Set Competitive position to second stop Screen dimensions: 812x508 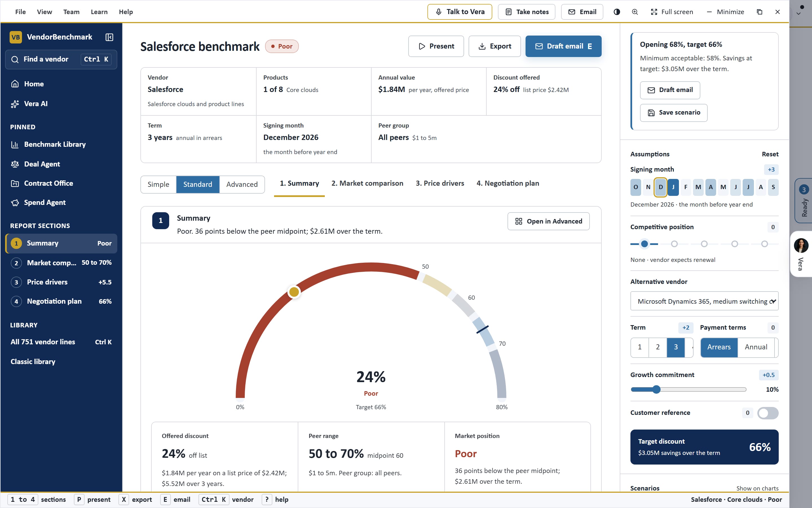[674, 244]
